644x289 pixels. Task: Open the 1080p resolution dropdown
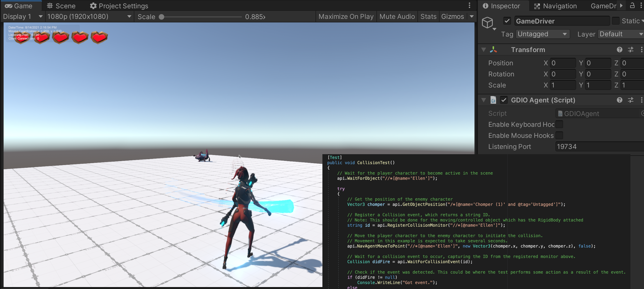pyautogui.click(x=89, y=17)
